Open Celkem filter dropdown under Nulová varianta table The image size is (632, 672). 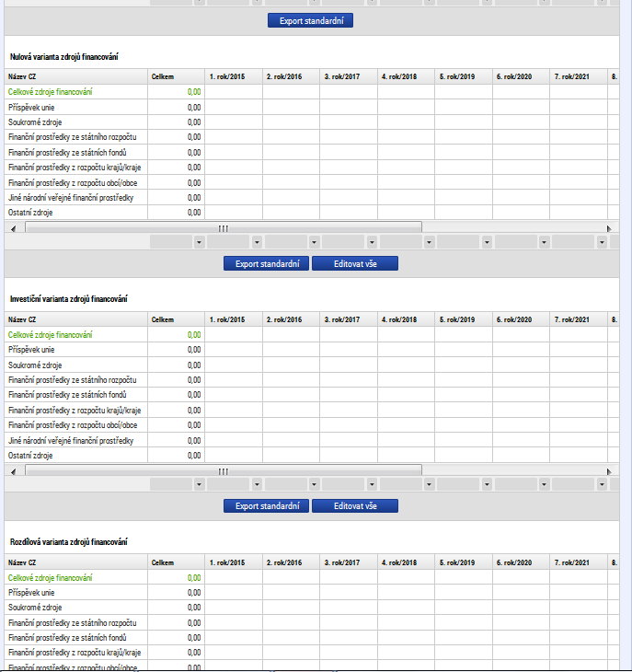click(x=199, y=242)
